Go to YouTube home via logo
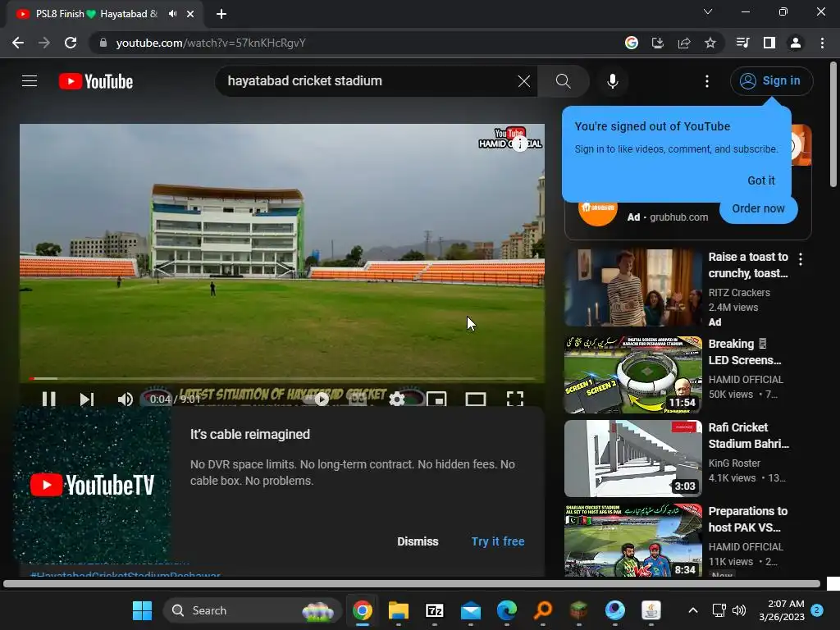The image size is (840, 630). (x=96, y=81)
